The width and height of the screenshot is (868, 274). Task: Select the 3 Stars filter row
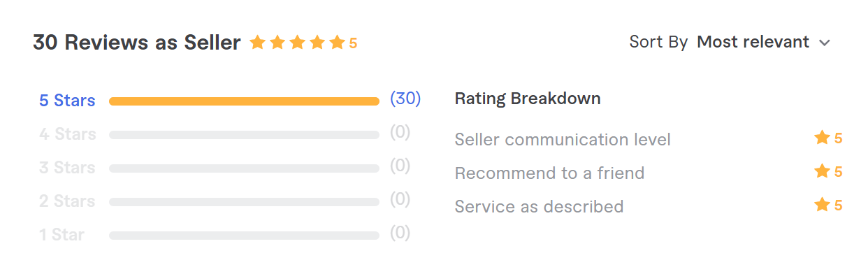(224, 167)
